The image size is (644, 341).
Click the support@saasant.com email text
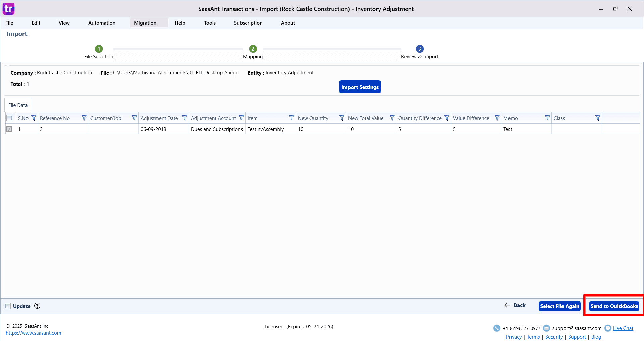577,328
